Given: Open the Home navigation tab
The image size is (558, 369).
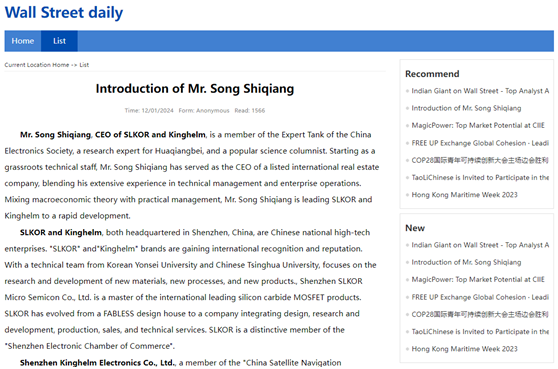Looking at the screenshot, I should point(23,41).
